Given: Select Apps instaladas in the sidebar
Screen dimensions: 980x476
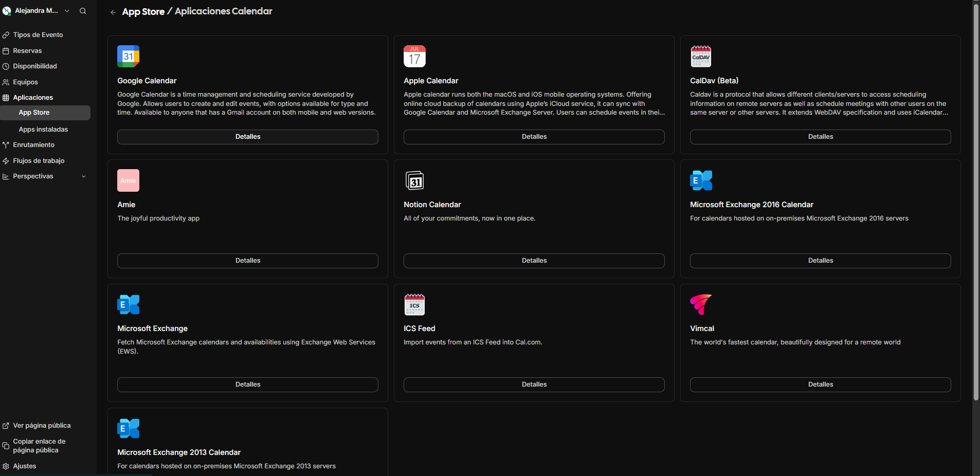Looking at the screenshot, I should point(43,130).
